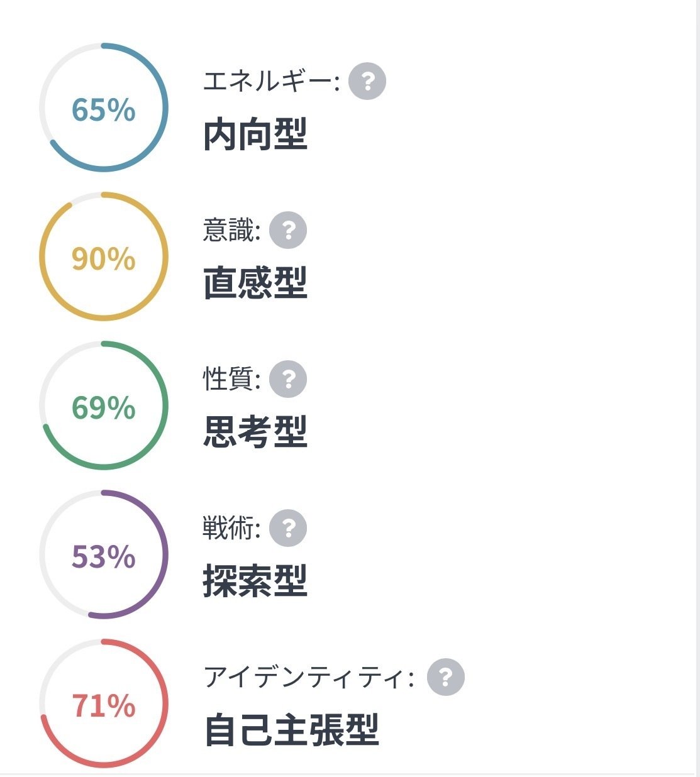
Task: Click the エネルギー category label
Action: point(270,81)
